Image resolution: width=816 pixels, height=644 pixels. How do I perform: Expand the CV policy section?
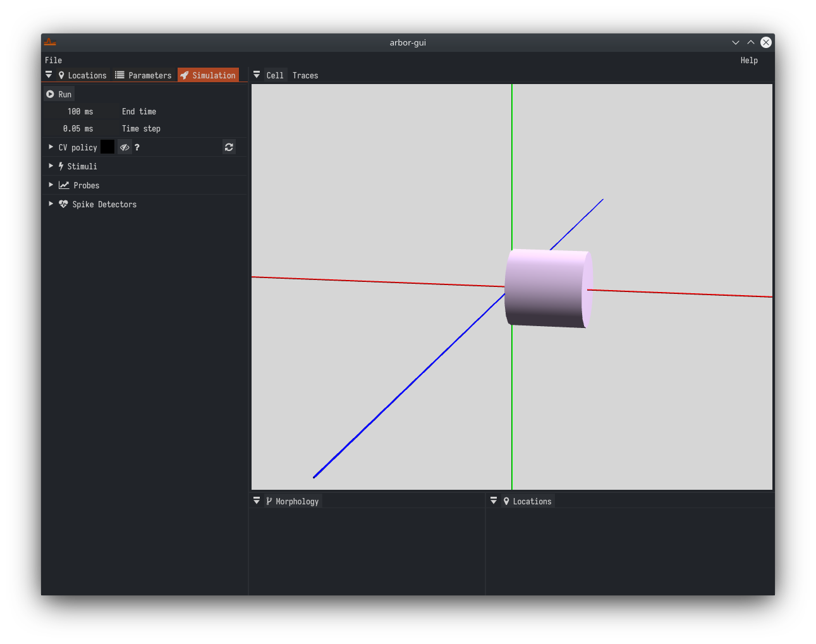click(x=51, y=147)
